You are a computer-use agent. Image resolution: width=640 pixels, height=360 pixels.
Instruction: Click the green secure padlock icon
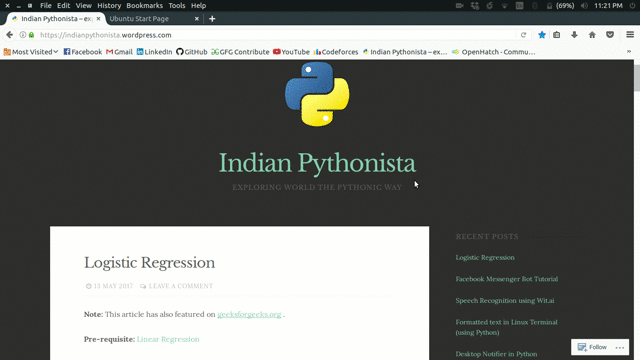[31, 35]
